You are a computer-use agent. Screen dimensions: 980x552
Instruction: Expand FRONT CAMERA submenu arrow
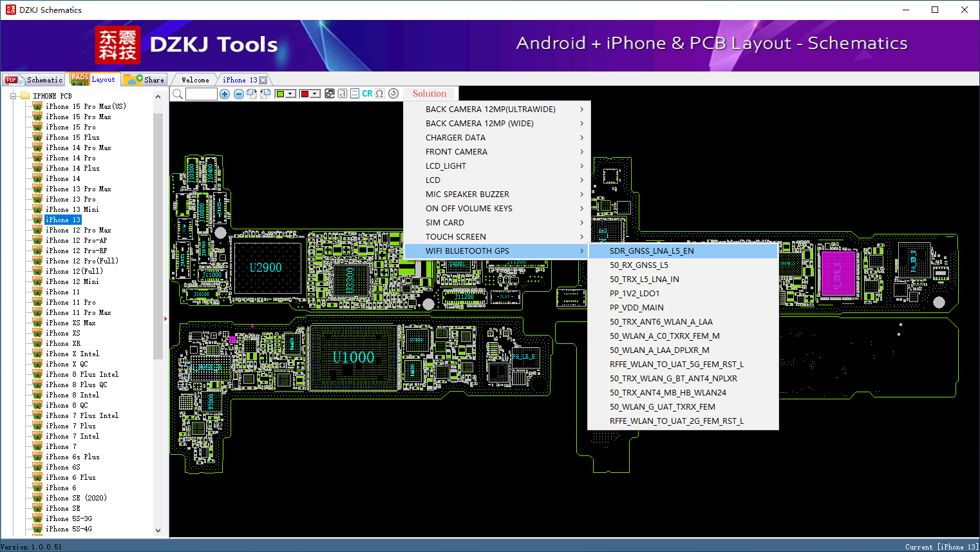(x=581, y=152)
